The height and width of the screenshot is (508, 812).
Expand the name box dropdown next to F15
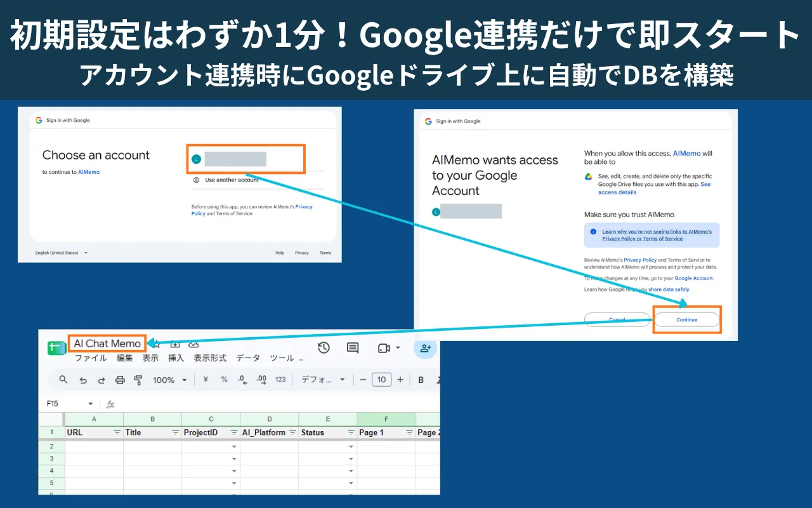pos(91,404)
